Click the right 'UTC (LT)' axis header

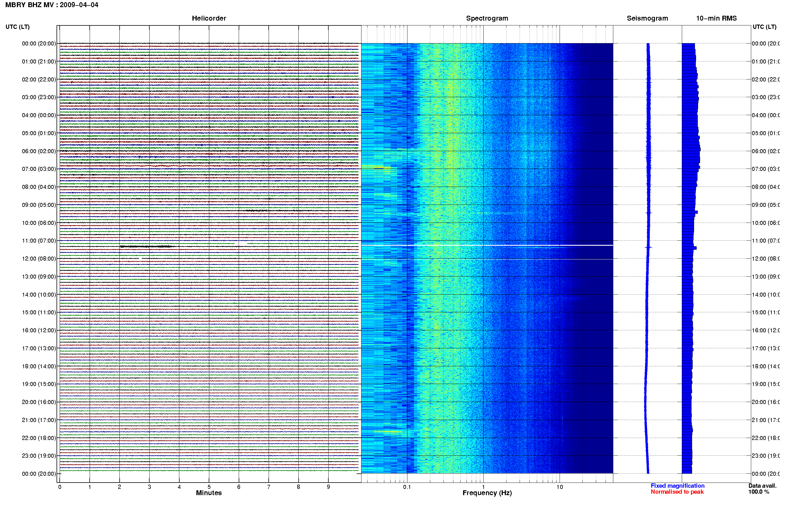pyautogui.click(x=764, y=27)
